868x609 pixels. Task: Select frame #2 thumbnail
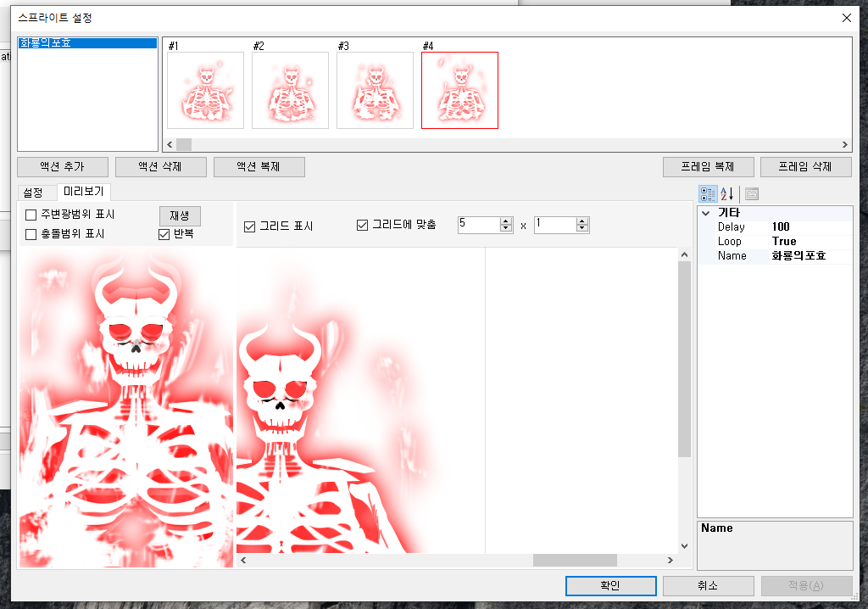290,90
